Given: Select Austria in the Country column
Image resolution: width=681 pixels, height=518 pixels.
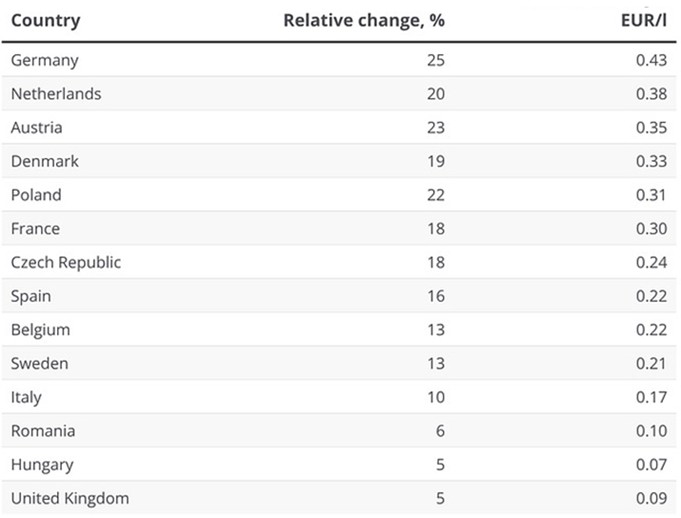Looking at the screenshot, I should point(37,127).
